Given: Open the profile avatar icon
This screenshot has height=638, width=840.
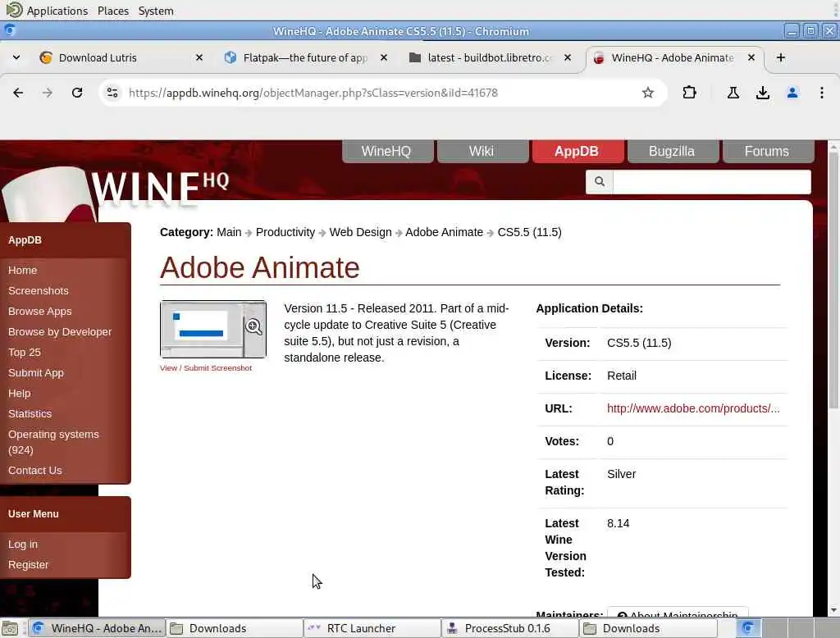Looking at the screenshot, I should pyautogui.click(x=792, y=93).
